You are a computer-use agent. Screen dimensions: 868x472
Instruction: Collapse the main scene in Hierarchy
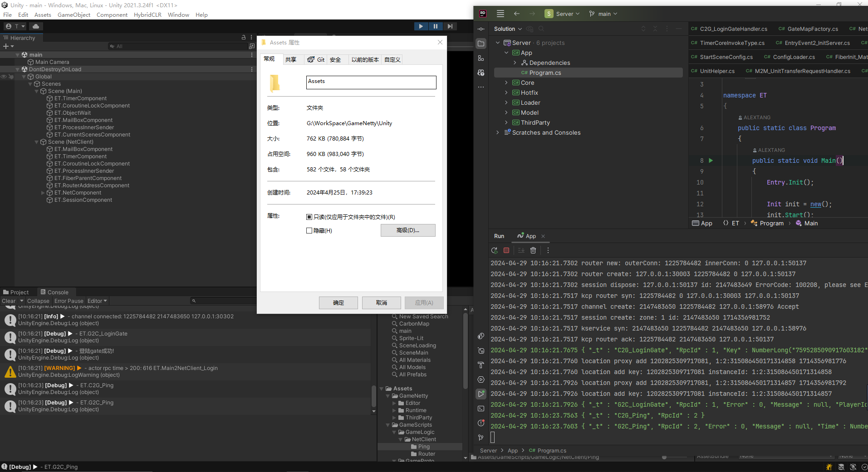click(x=18, y=55)
